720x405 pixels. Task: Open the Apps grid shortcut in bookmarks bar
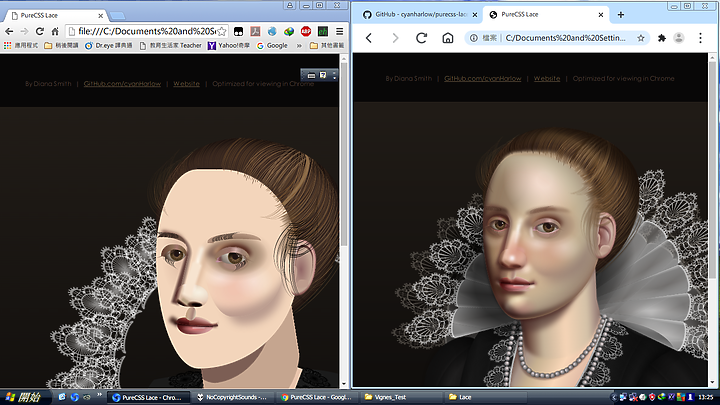[x=21, y=45]
